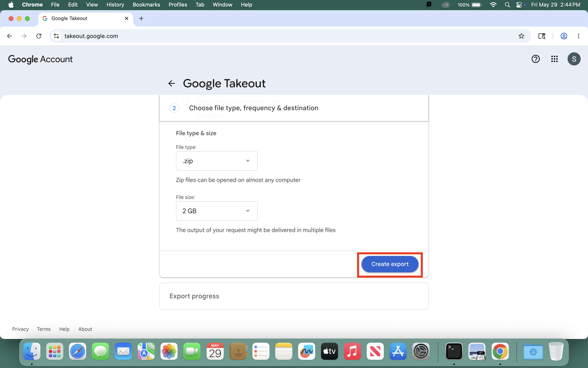Screen dimensions: 588x368
Task: Open the Profiles menu
Action: pos(178,5)
